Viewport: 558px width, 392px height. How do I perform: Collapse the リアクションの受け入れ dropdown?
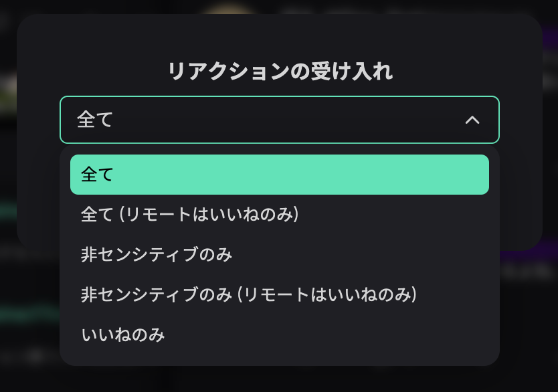coord(472,120)
